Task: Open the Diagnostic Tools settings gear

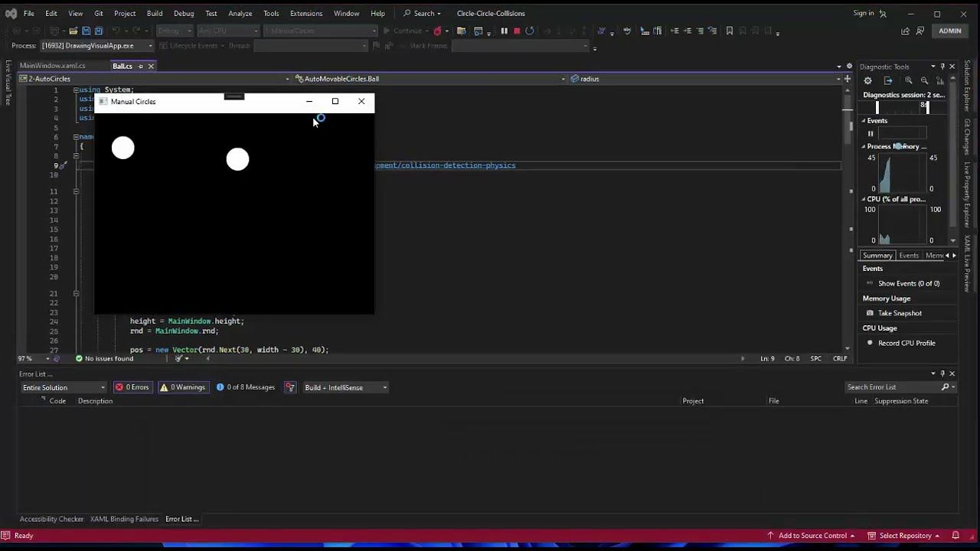Action: (x=867, y=80)
